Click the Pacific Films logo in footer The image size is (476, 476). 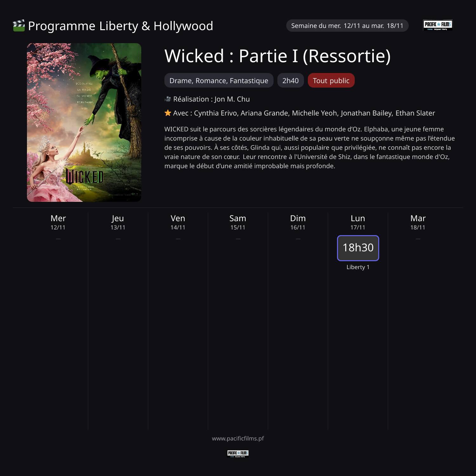click(x=238, y=453)
